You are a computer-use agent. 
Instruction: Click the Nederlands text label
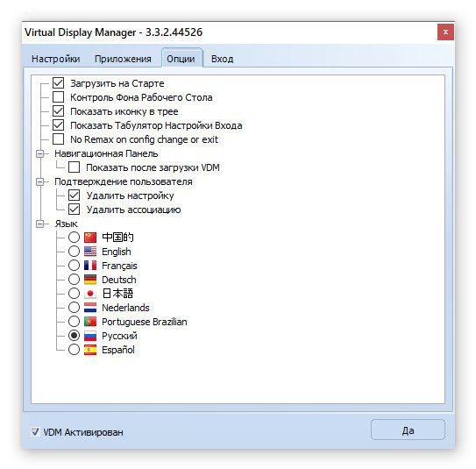(x=125, y=308)
